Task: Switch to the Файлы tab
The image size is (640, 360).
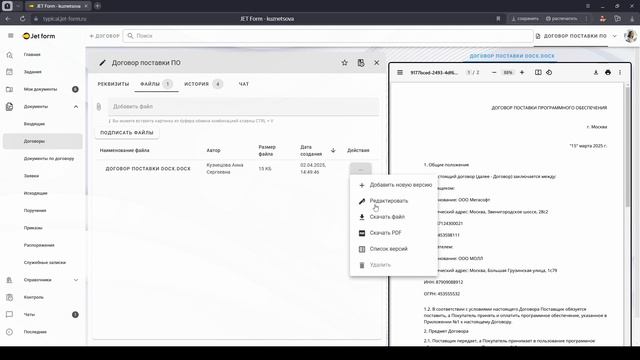Action: pyautogui.click(x=156, y=84)
